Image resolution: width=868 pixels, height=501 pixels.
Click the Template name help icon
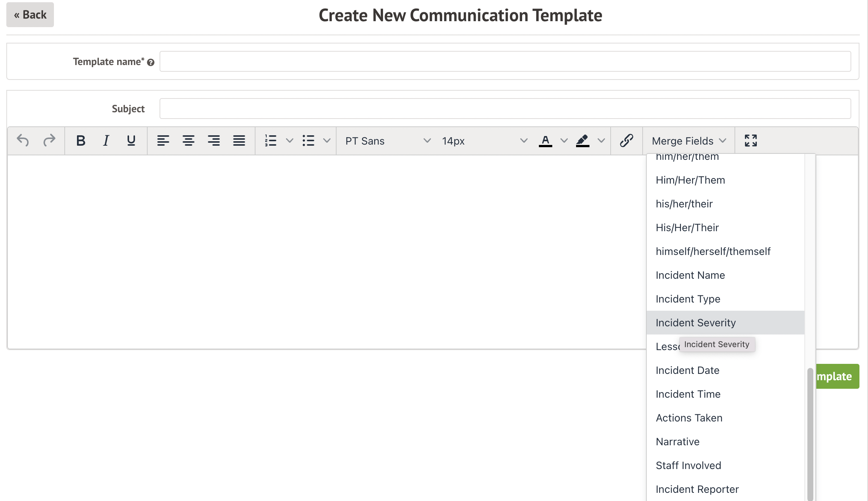coord(151,62)
